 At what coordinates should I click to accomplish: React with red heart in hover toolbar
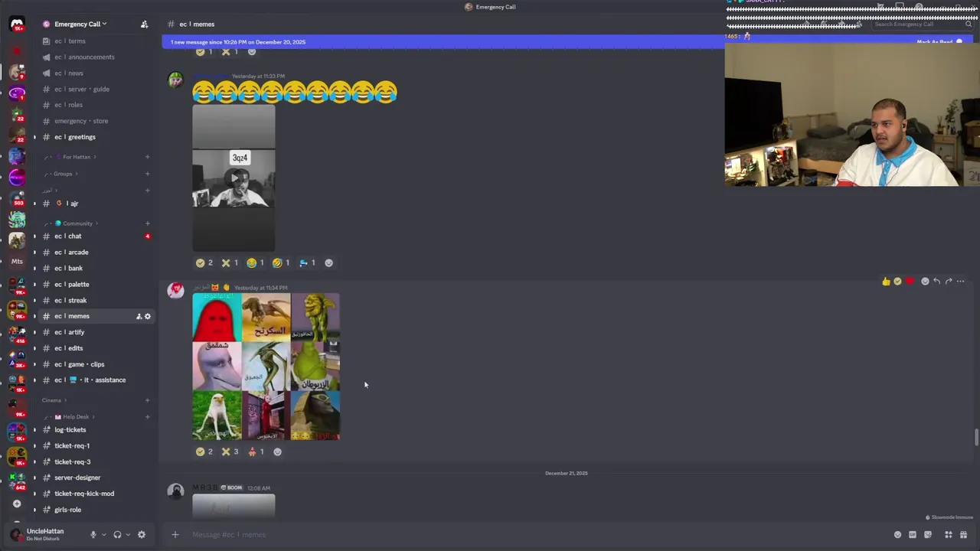point(910,282)
